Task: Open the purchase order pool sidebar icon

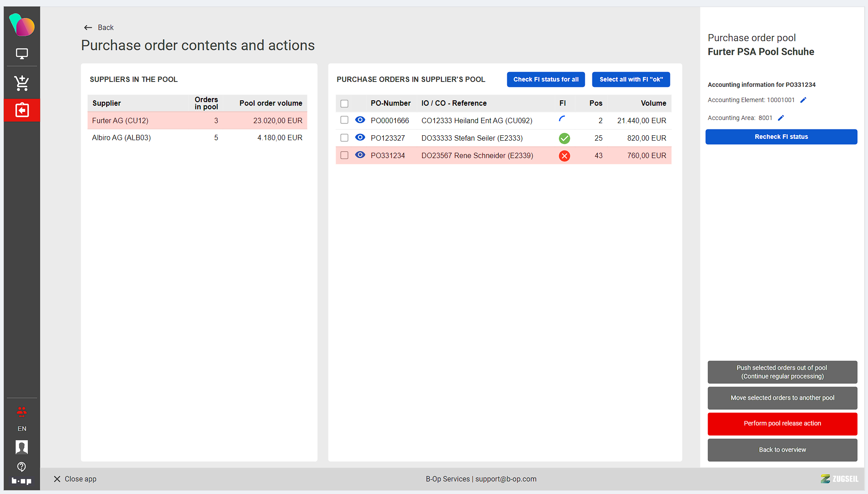Action: pyautogui.click(x=22, y=110)
